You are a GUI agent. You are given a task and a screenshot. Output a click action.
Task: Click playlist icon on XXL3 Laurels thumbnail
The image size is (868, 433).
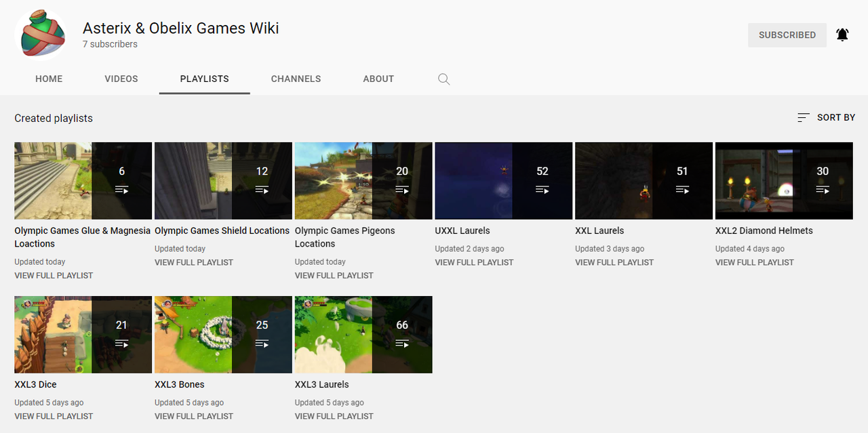pos(402,344)
